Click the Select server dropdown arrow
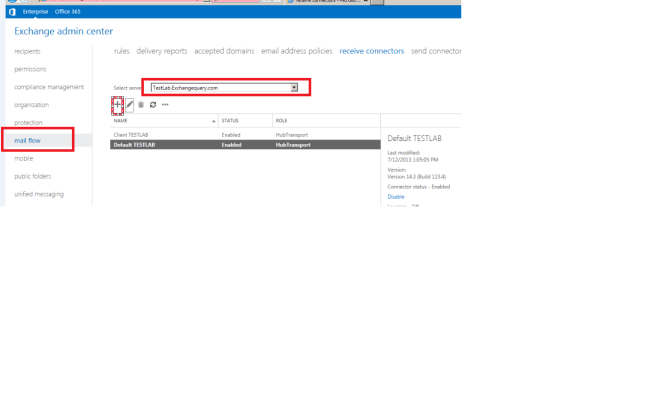 (294, 87)
